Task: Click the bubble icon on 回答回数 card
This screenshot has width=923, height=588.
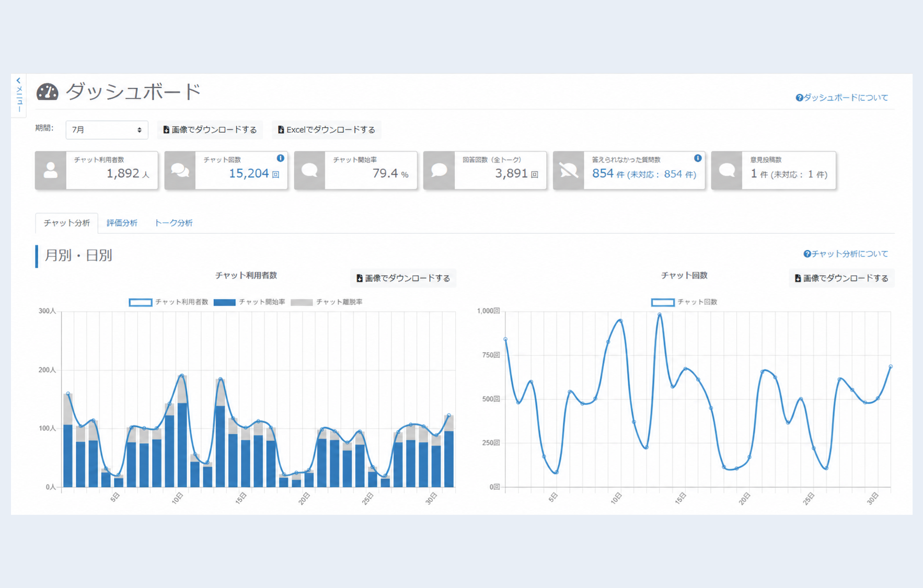Action: pyautogui.click(x=439, y=170)
